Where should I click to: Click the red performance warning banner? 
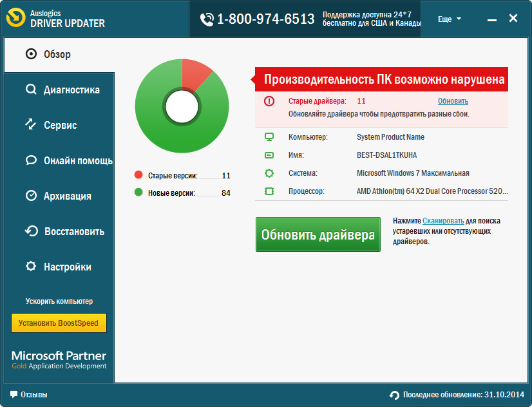(381, 79)
